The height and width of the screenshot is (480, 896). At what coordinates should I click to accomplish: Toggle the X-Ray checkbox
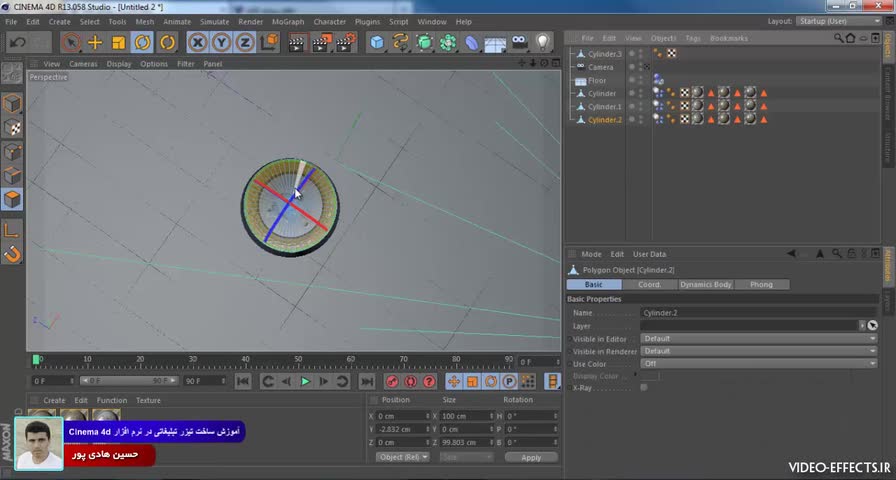644,387
